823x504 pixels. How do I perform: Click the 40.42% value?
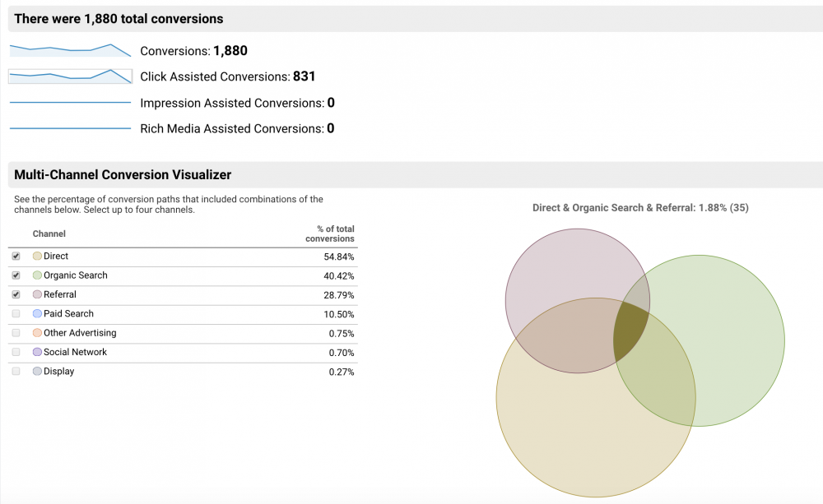click(339, 276)
